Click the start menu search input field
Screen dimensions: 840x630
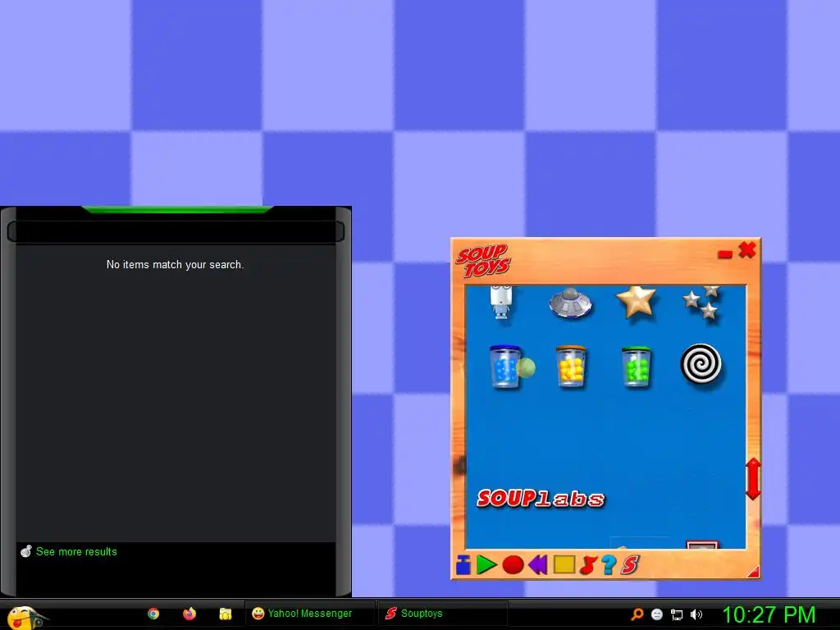click(176, 232)
